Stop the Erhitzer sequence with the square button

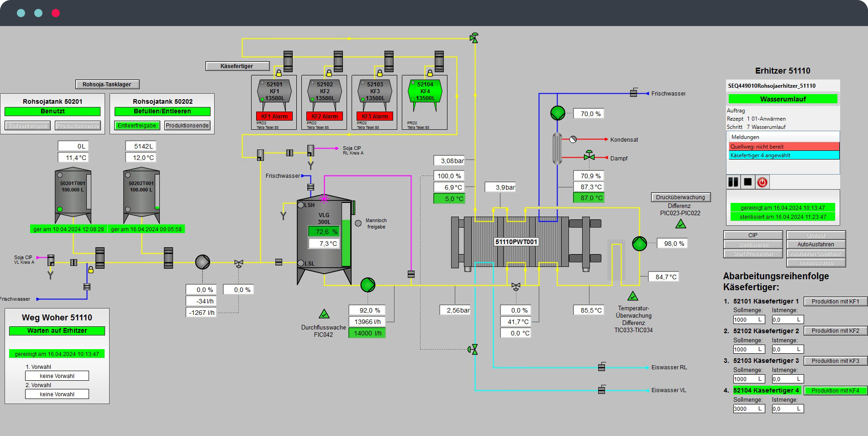pyautogui.click(x=747, y=182)
